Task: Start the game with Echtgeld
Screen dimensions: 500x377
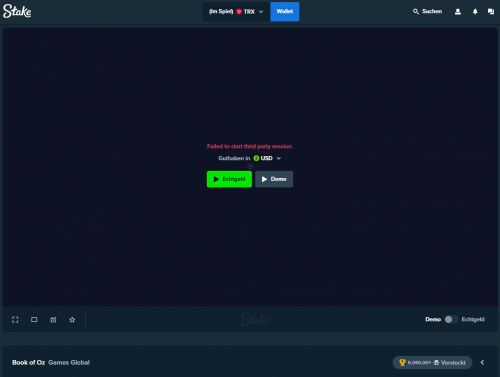Action: [x=229, y=179]
